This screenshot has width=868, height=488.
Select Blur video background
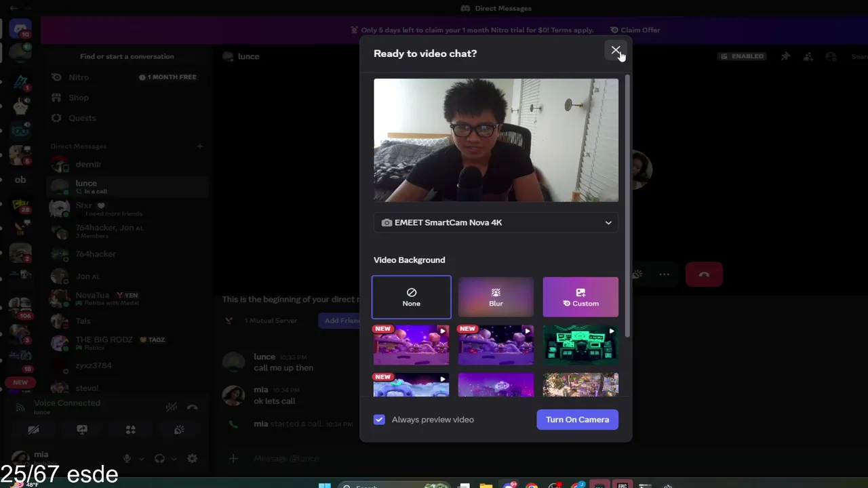click(x=496, y=297)
